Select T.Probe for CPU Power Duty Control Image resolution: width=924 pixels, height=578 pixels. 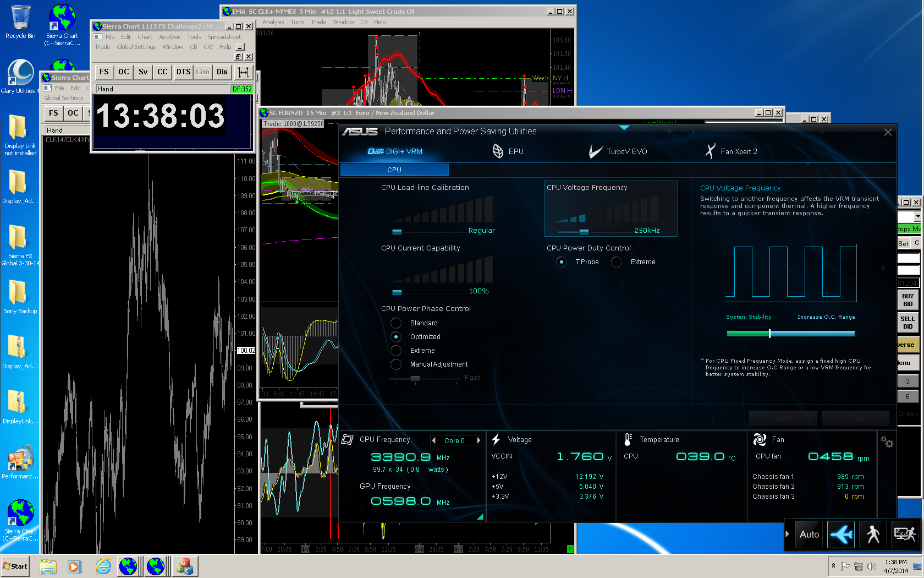561,262
